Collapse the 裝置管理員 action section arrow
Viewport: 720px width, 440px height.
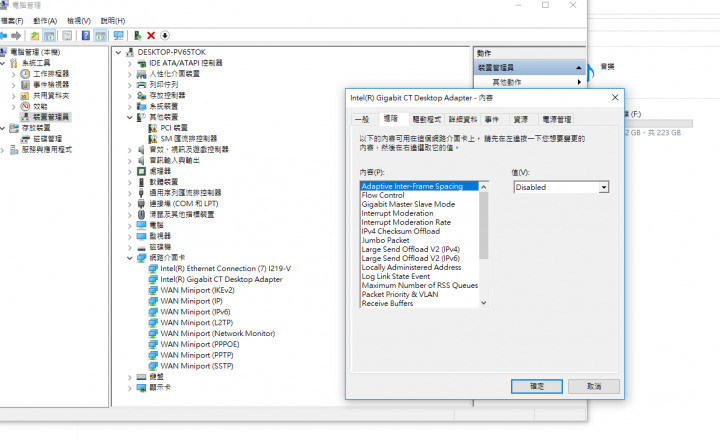[x=579, y=68]
